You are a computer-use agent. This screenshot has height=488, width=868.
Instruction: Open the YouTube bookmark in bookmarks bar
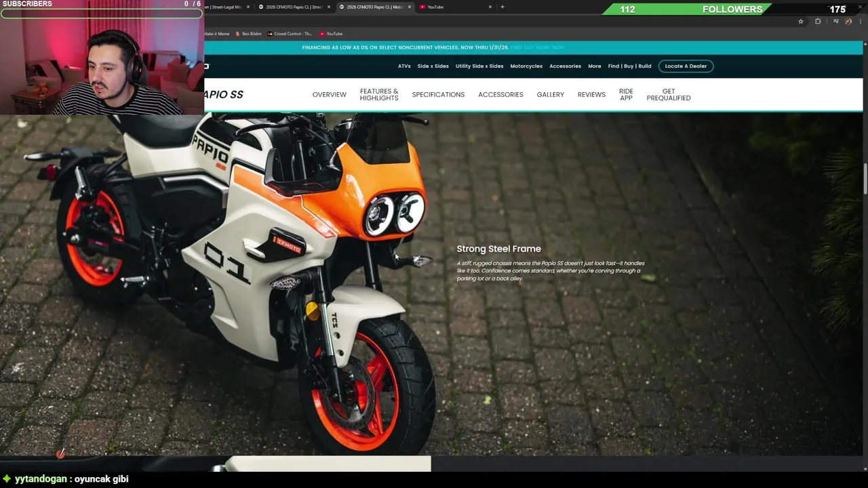point(332,33)
